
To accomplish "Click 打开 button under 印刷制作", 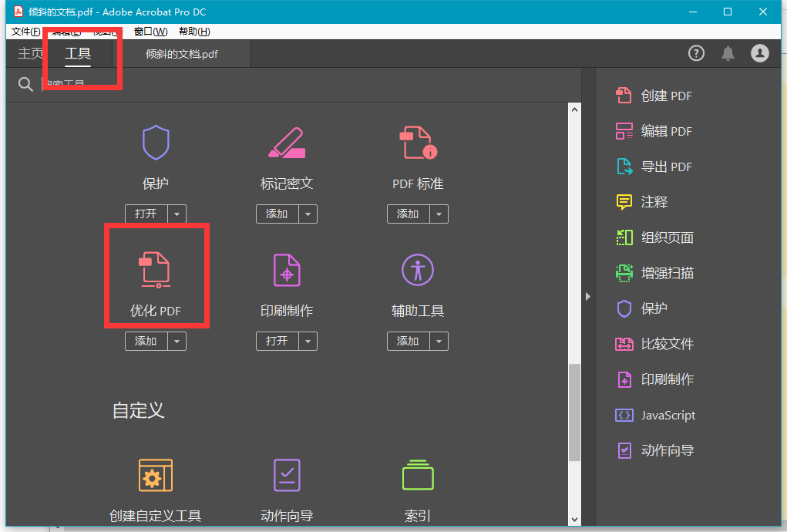I will [x=277, y=342].
